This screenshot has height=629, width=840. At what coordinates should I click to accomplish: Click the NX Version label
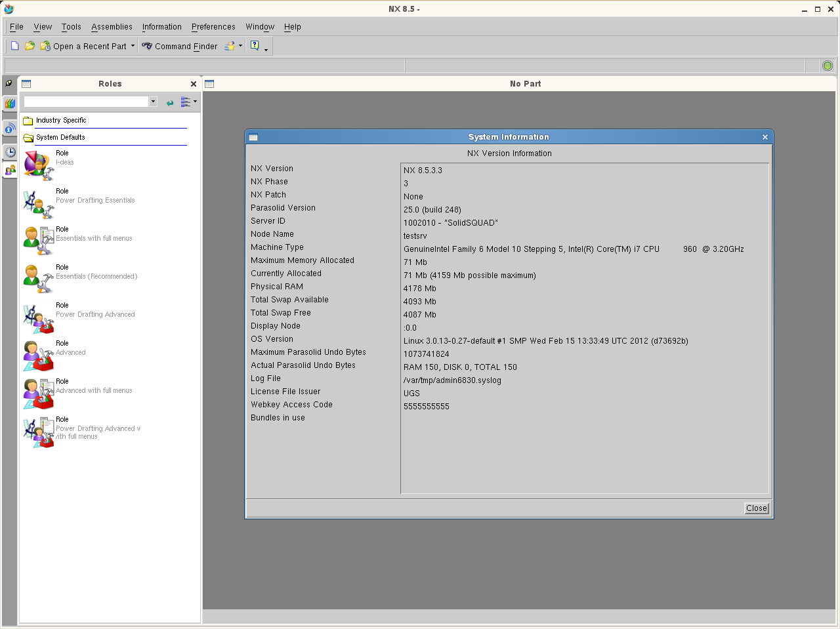click(272, 169)
